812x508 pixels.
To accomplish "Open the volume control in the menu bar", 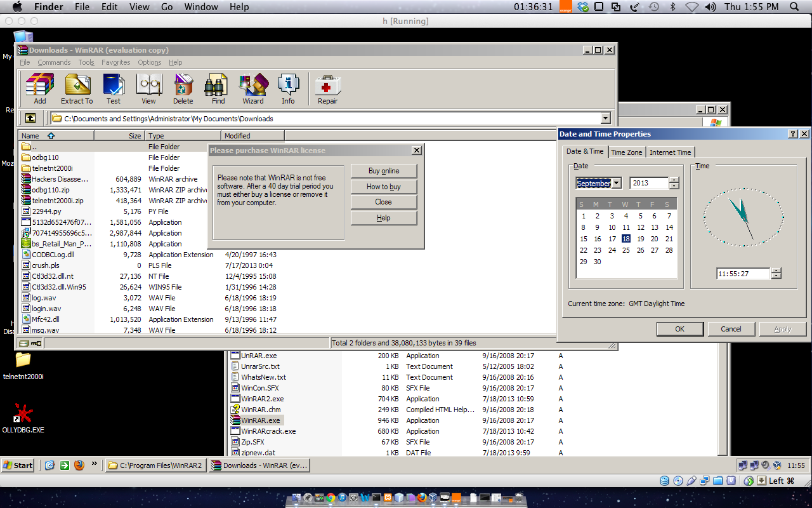I will point(710,7).
